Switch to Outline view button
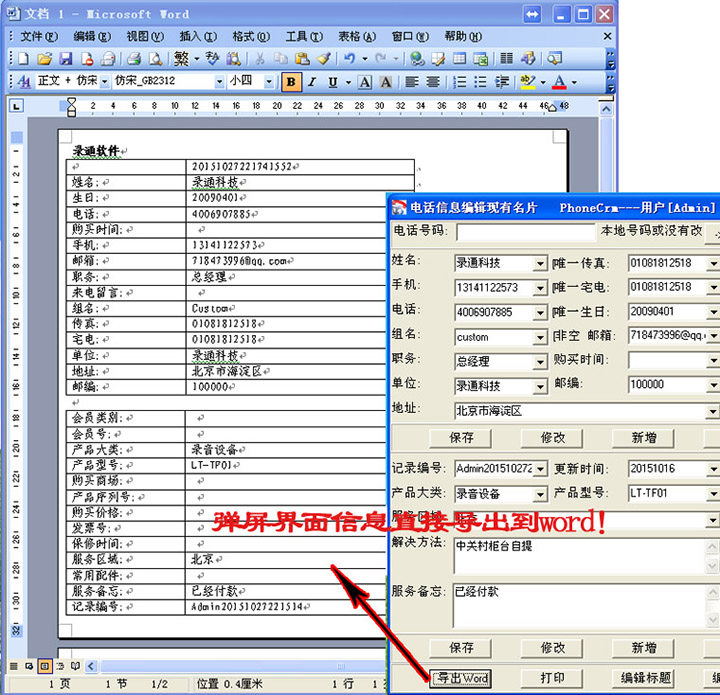This screenshot has width=720, height=695. coord(60,666)
